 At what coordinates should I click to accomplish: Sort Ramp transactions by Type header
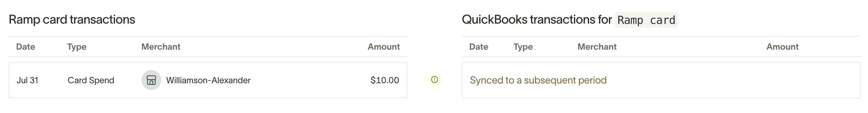point(77,47)
